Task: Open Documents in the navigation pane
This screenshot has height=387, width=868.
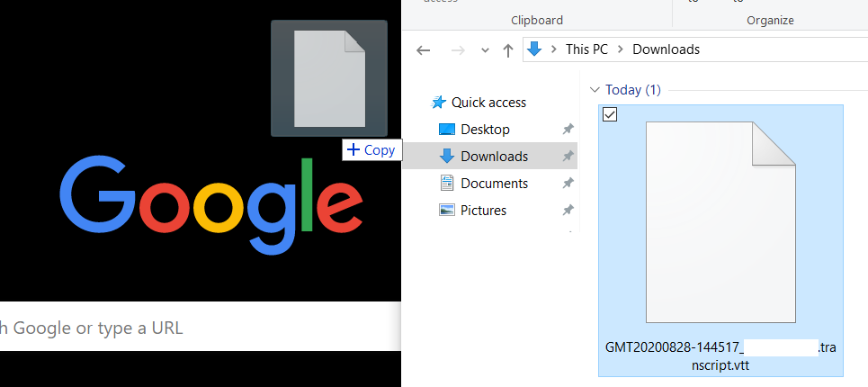Action: click(x=495, y=184)
